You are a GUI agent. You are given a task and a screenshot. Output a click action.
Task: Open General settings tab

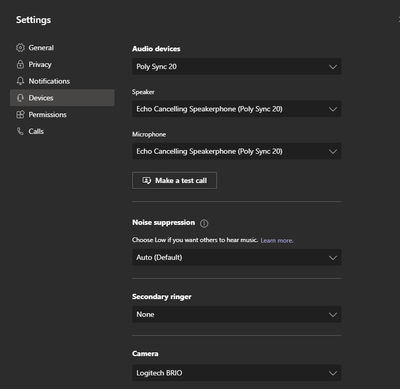point(62,48)
